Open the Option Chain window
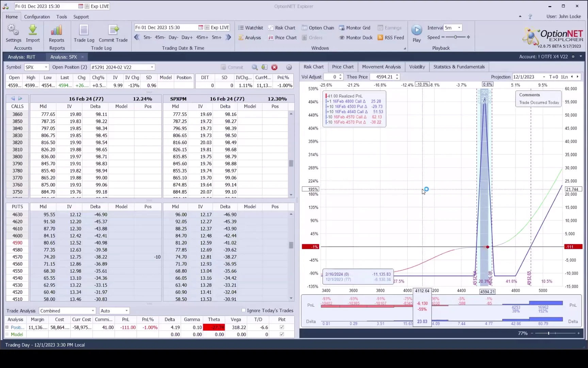 pyautogui.click(x=318, y=28)
